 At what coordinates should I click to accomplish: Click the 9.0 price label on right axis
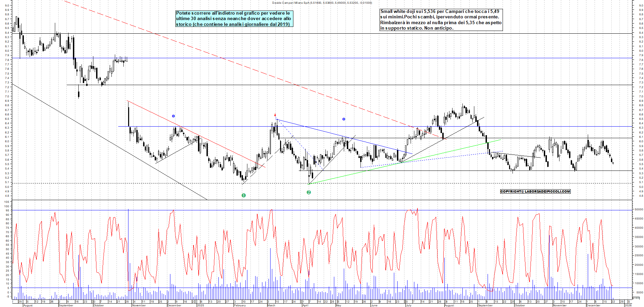coord(641,5)
